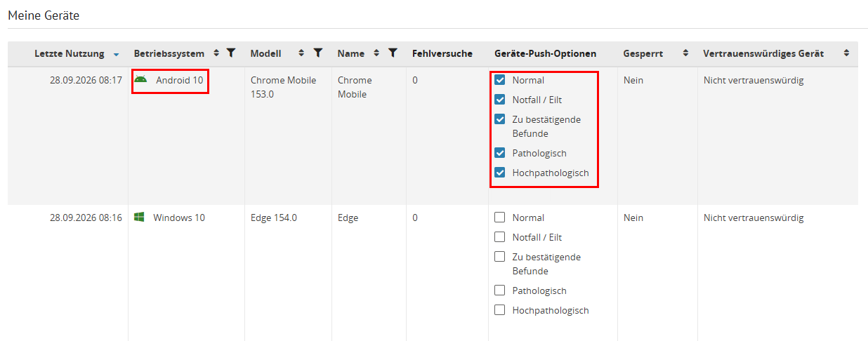Click the Windows logo icon beside Windows 10
The width and height of the screenshot is (868, 341).
139,218
